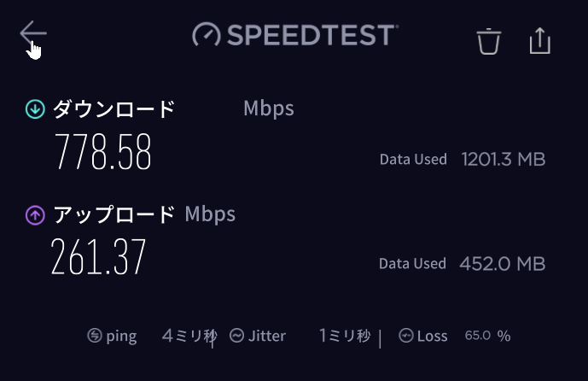Click the 4ミリ秒 ping value

(x=189, y=336)
